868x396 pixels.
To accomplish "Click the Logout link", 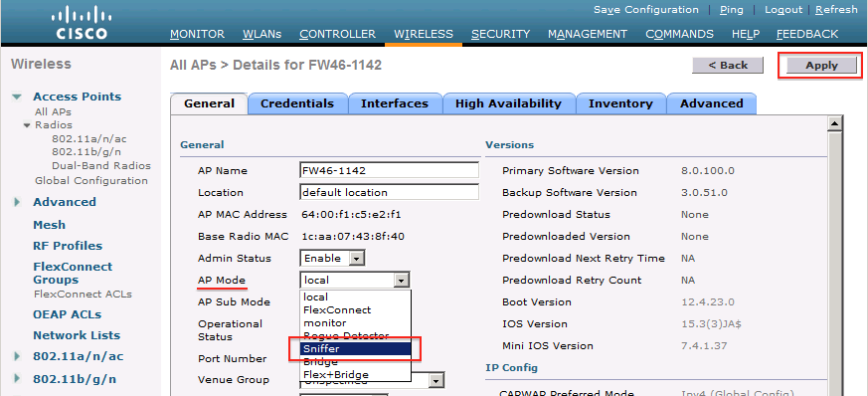I will click(783, 9).
